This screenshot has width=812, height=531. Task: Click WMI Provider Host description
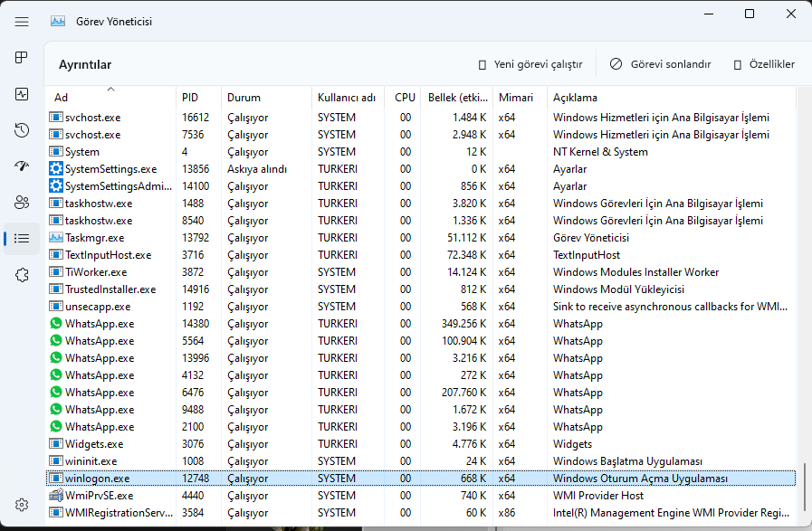click(598, 496)
